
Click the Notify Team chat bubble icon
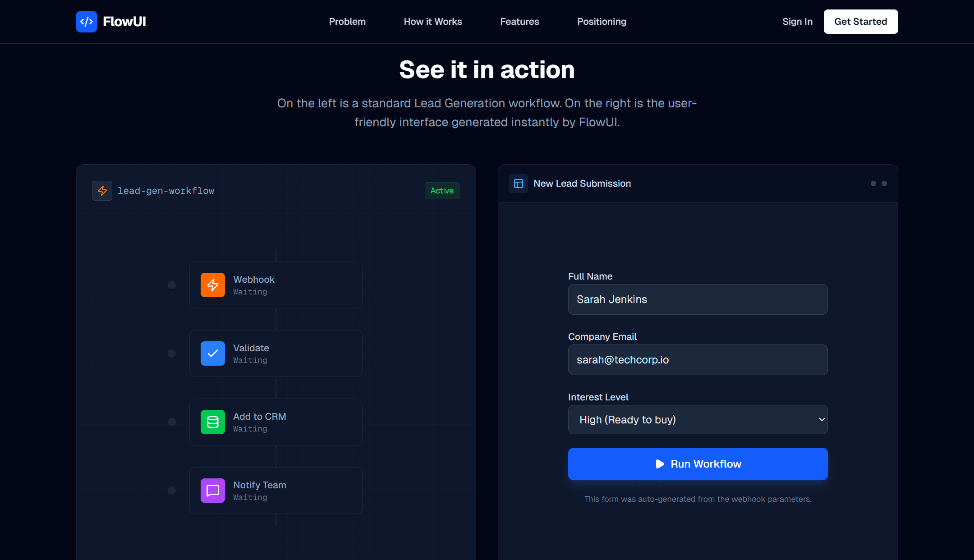click(x=212, y=491)
